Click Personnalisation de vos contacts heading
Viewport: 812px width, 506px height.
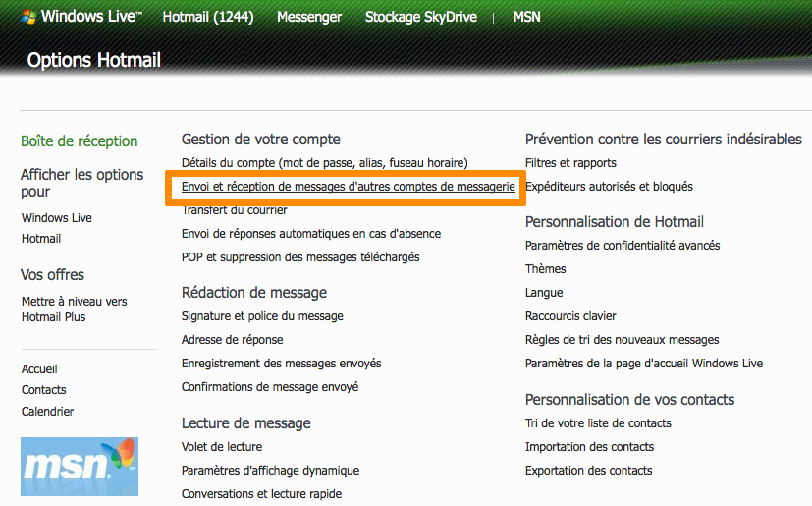[x=629, y=400]
